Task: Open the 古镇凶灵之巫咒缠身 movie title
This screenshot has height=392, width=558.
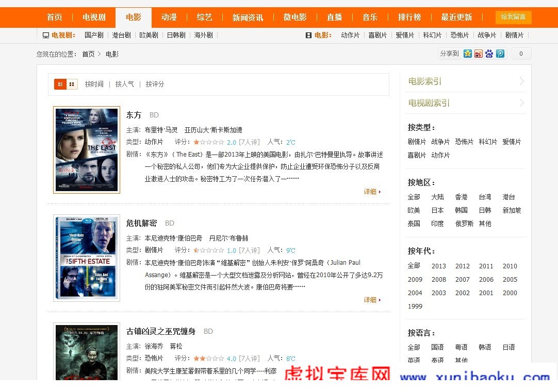Action: (x=161, y=332)
